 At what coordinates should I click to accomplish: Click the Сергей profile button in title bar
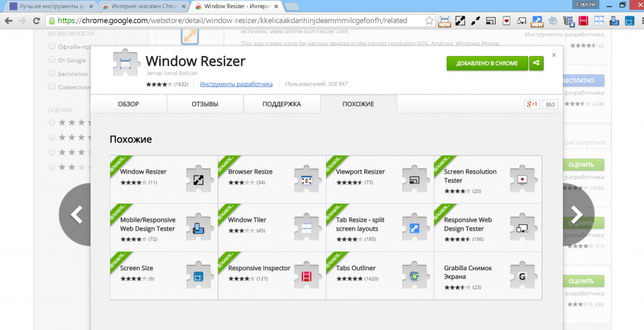click(x=586, y=4)
